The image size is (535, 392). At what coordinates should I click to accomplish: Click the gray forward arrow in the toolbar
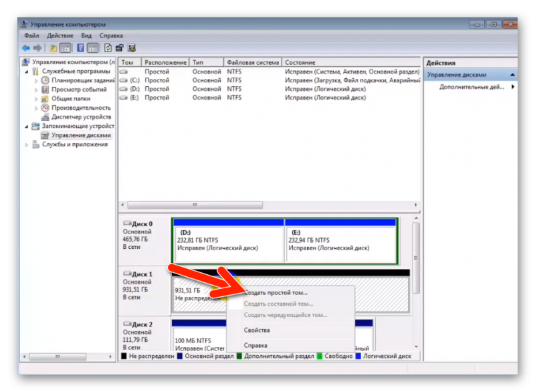pos(37,48)
